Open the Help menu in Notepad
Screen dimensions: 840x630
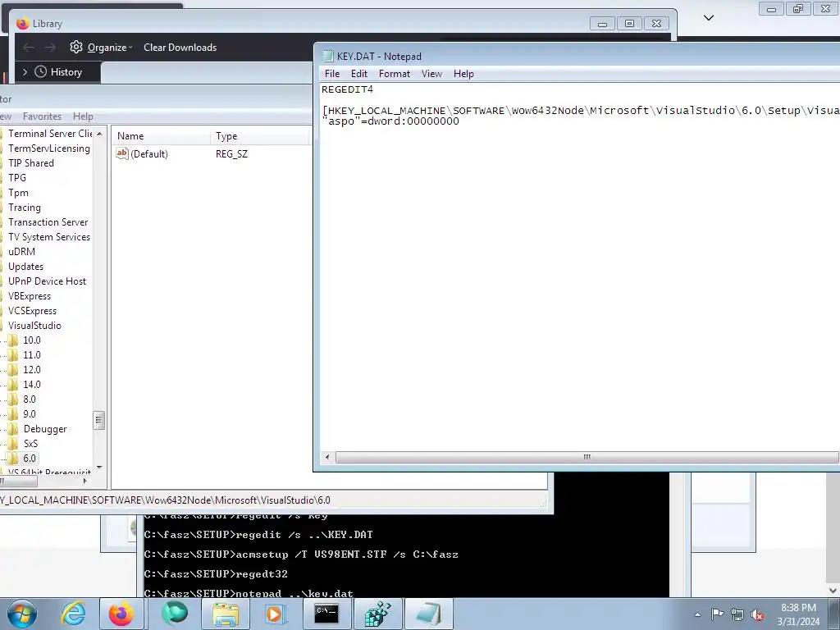[x=463, y=73]
